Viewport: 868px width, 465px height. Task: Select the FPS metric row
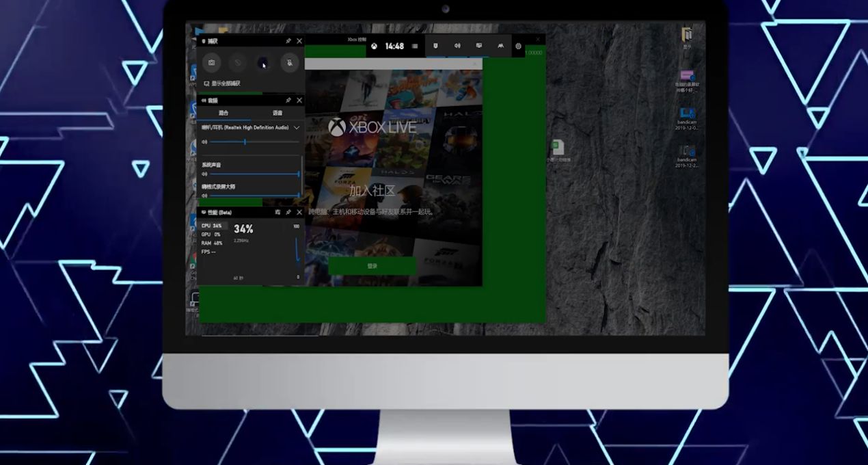[x=213, y=252]
